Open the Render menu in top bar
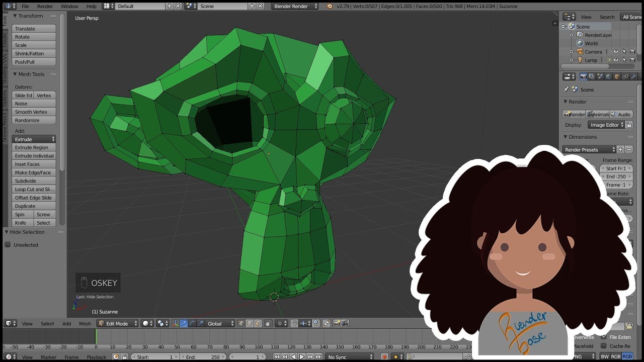The height and width of the screenshot is (362, 644). [x=45, y=6]
